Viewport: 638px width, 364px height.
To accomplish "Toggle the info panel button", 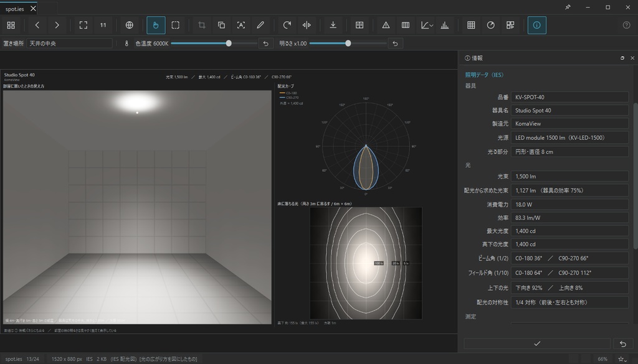I will pos(536,25).
